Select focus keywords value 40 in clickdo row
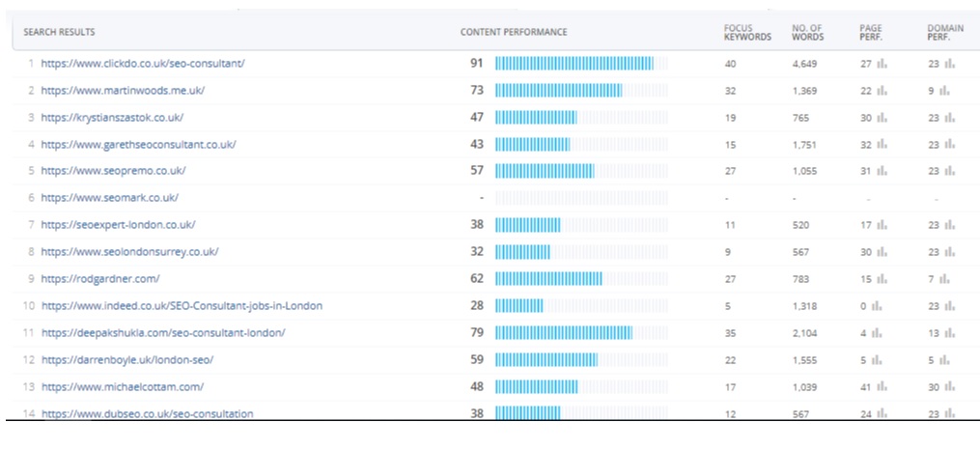This screenshot has height=450, width=980. (730, 64)
